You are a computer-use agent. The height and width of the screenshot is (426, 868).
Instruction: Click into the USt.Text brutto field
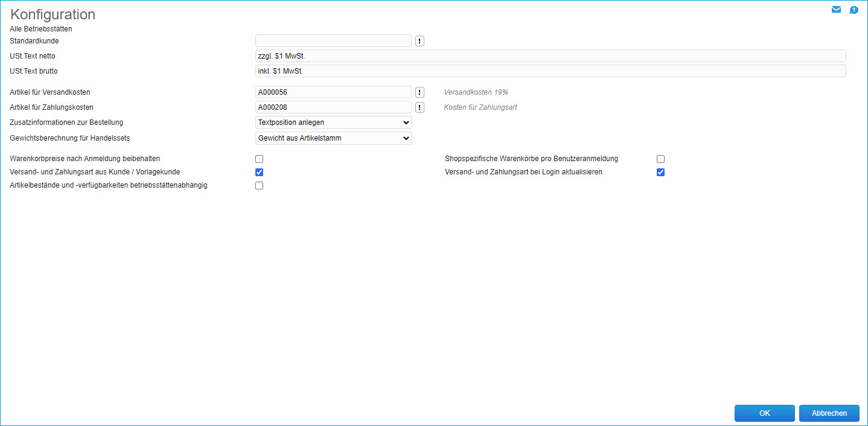click(x=550, y=71)
